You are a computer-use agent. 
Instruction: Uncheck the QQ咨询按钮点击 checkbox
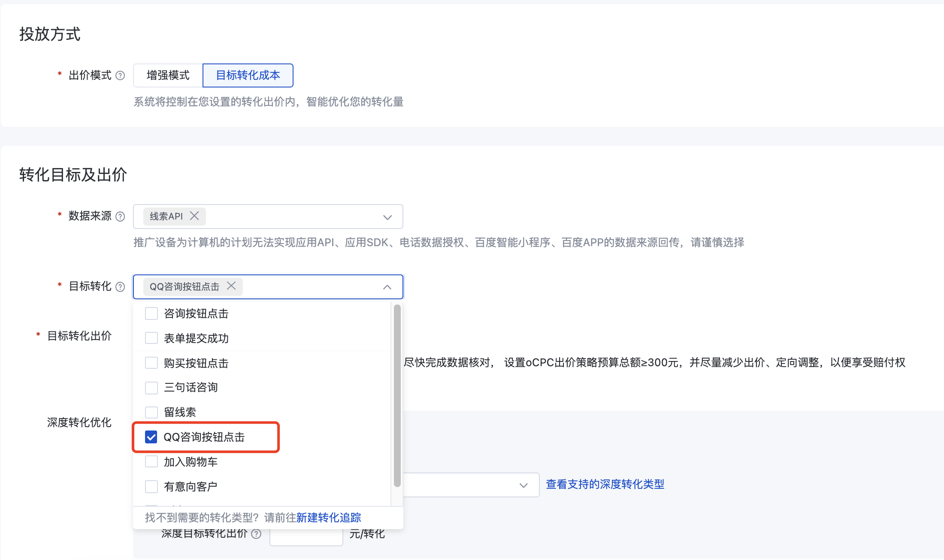tap(151, 437)
